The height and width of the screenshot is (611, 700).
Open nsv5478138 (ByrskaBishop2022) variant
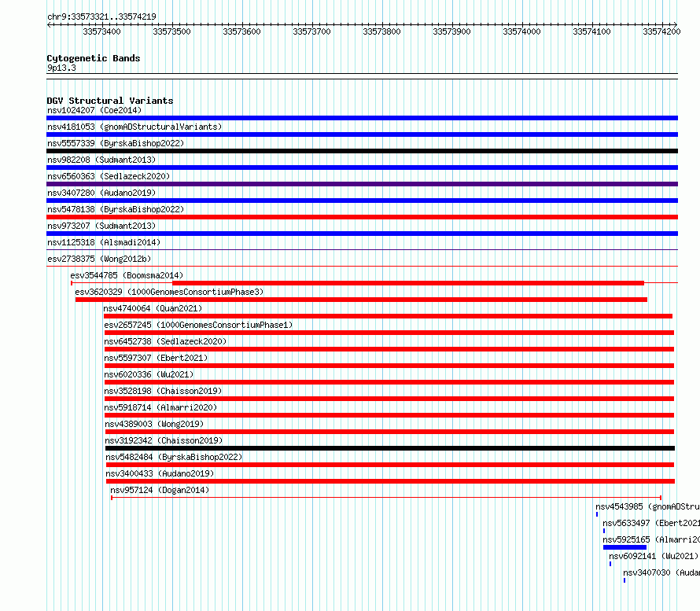(116, 209)
